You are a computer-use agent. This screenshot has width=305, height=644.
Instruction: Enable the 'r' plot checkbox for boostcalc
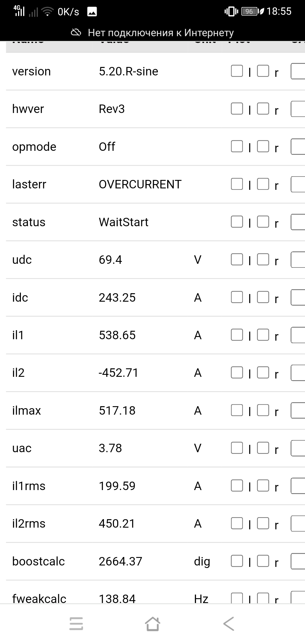263,561
